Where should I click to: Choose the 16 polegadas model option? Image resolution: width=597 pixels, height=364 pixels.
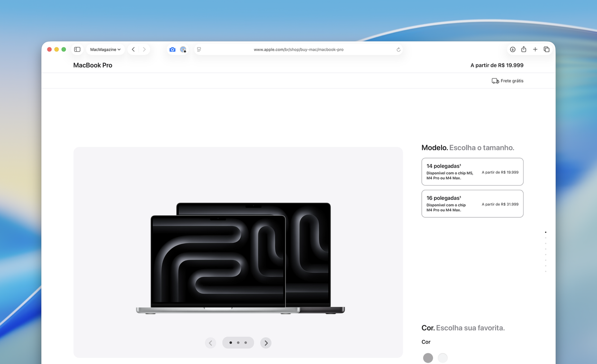[472, 204]
